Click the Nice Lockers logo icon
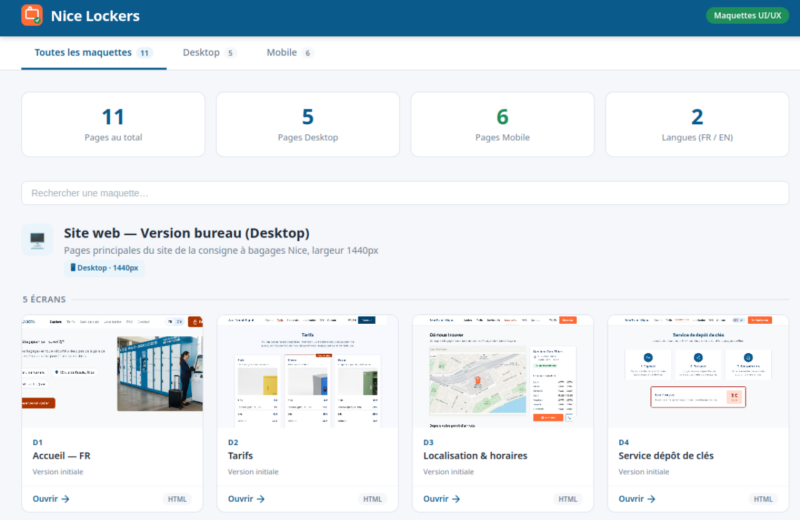Image resolution: width=800 pixels, height=520 pixels. [x=32, y=15]
